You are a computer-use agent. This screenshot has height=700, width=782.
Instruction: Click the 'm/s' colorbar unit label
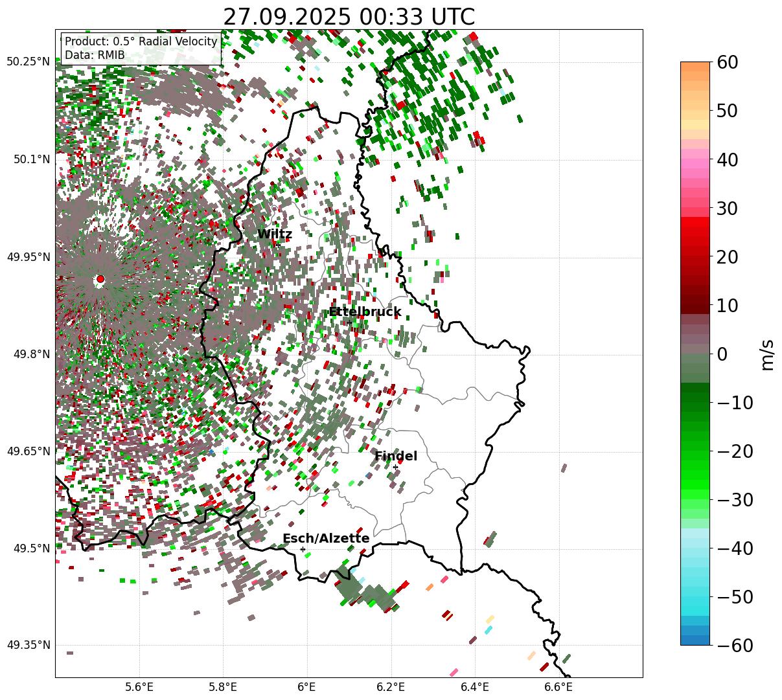click(768, 354)
